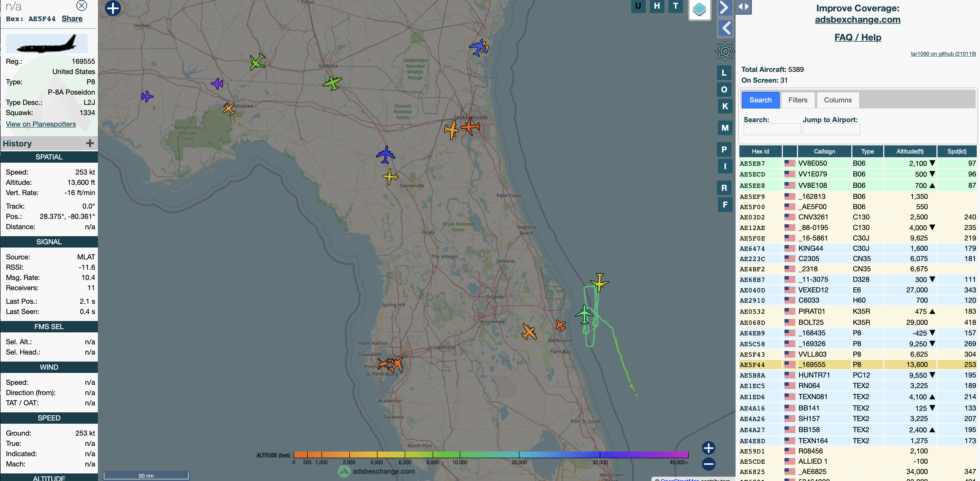Toggle the I map option button
This screenshot has width=980, height=481.
(725, 166)
